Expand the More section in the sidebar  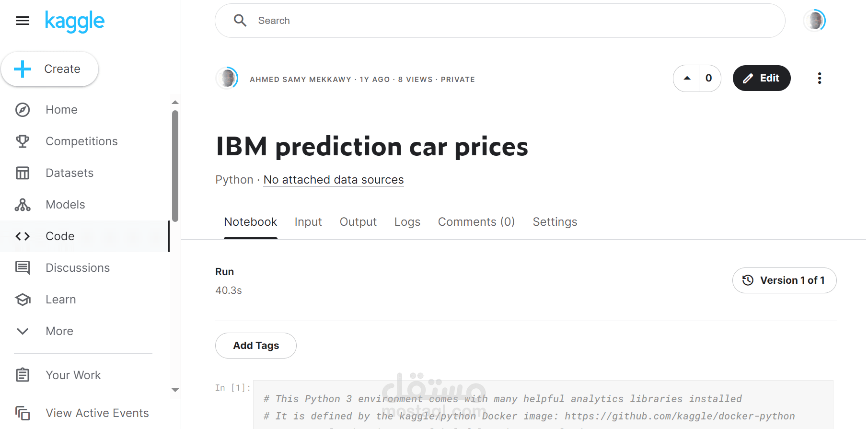click(x=23, y=331)
